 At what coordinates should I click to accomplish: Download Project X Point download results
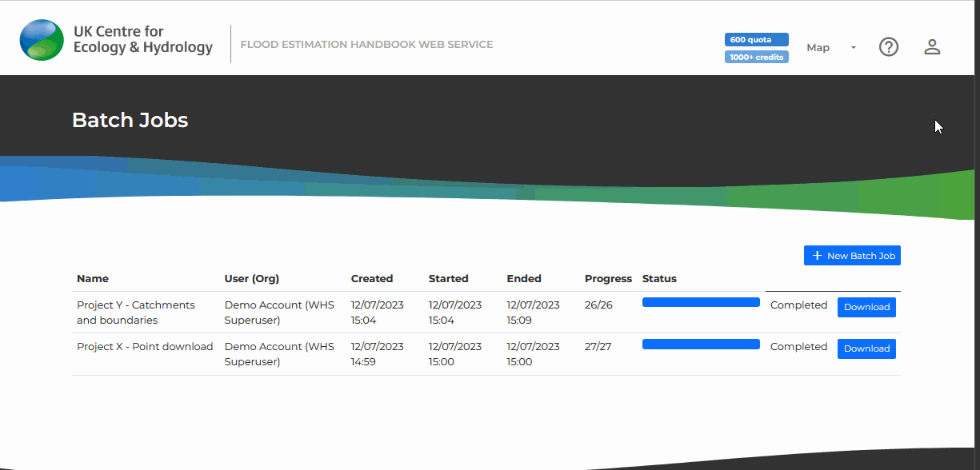(x=866, y=349)
